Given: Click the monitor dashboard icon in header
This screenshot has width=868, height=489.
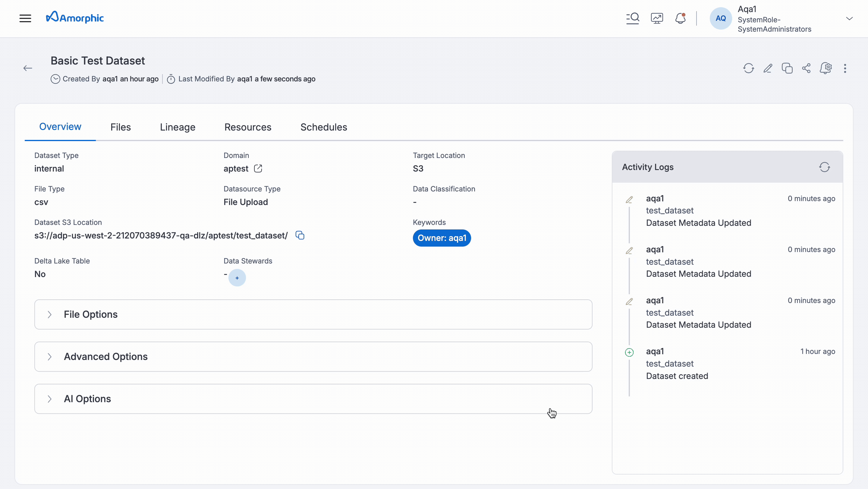Looking at the screenshot, I should (657, 18).
